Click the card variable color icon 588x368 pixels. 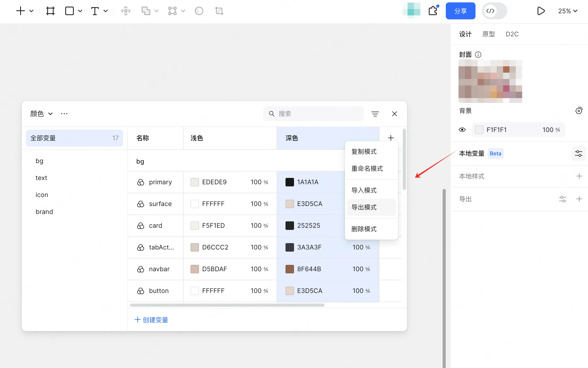point(141,226)
